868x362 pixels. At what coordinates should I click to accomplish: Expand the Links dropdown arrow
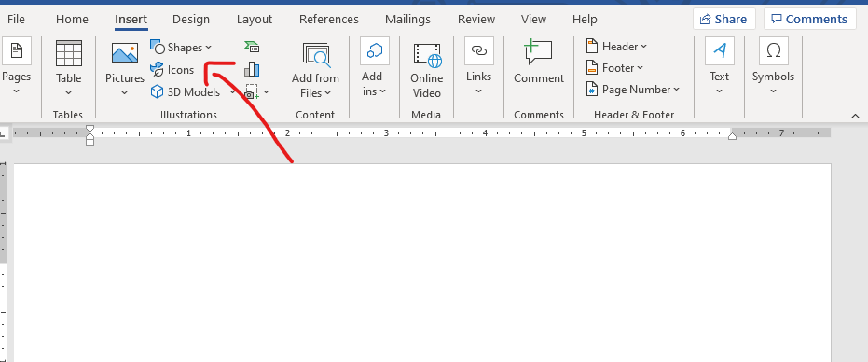pyautogui.click(x=479, y=90)
